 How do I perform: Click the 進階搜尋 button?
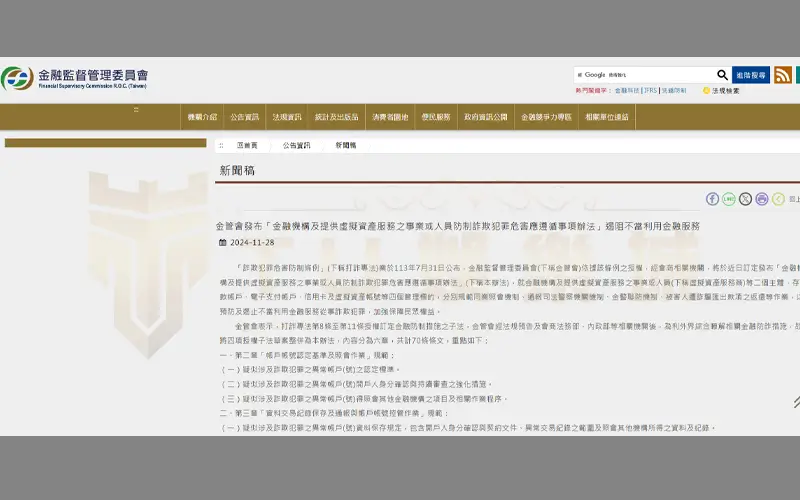point(750,75)
